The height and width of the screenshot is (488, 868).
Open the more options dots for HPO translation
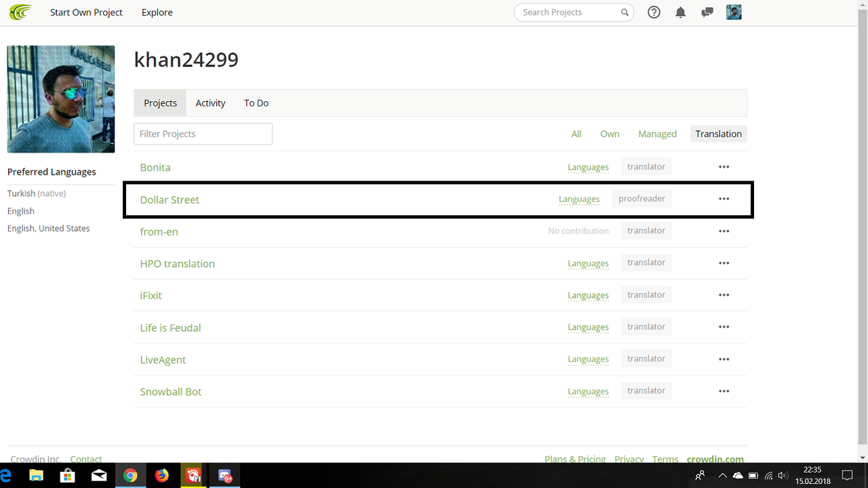(724, 263)
